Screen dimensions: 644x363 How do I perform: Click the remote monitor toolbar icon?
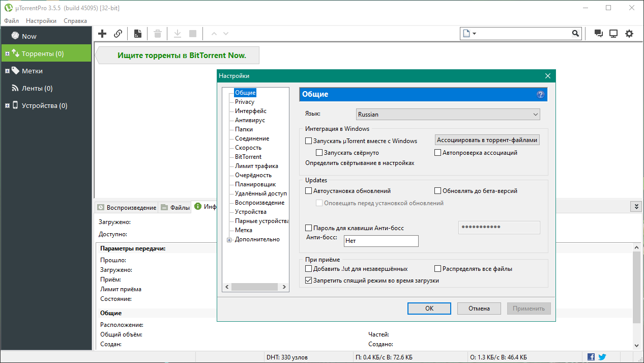tap(613, 34)
